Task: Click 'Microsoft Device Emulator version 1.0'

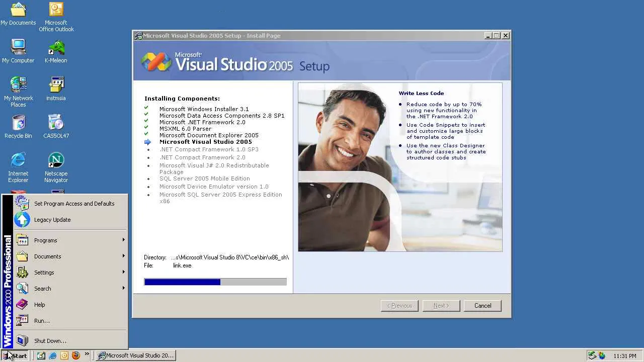Action: pos(214,187)
